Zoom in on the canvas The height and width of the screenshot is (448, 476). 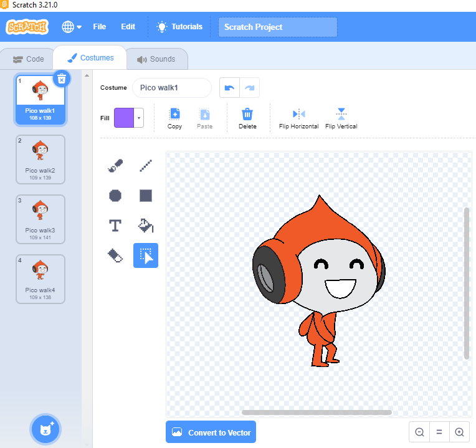459,432
